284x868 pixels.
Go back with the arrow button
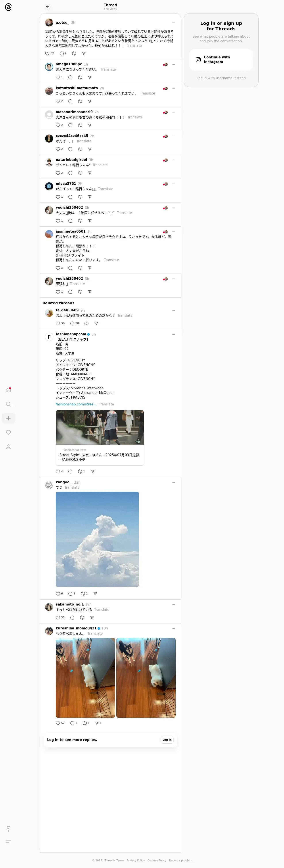coord(48,7)
